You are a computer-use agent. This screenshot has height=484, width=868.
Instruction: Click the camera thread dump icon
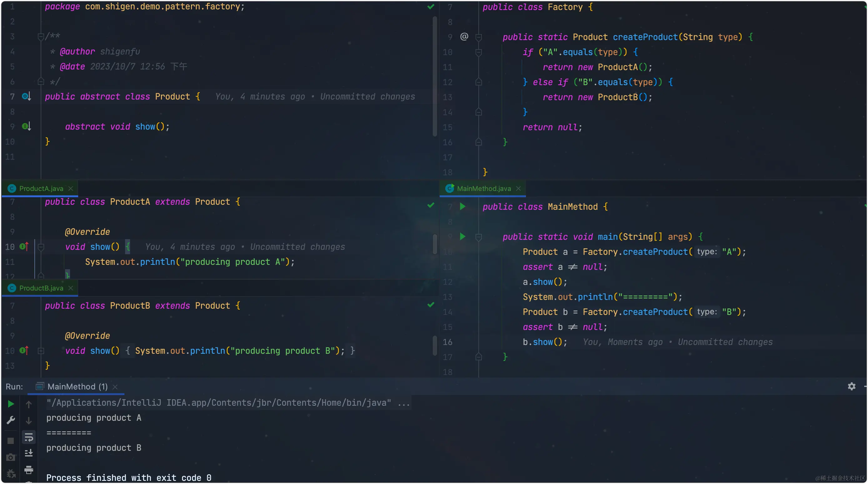tap(10, 457)
